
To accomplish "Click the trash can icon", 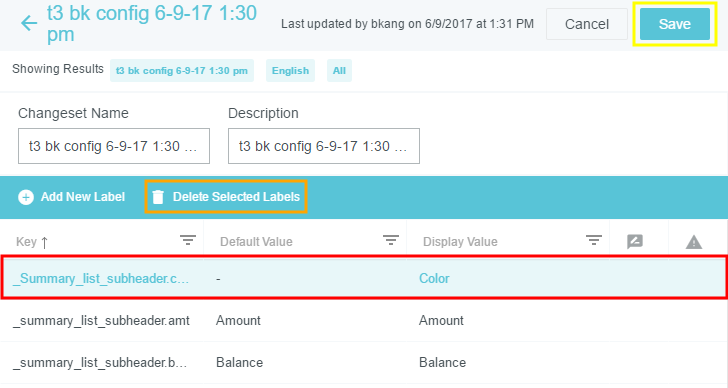I will (x=158, y=197).
